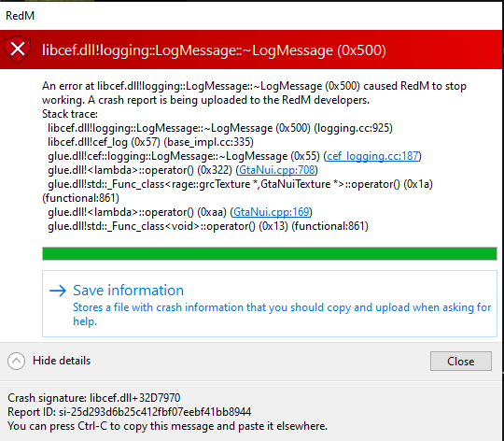The image size is (504, 441).
Task: Open the GtaNui.cpp:708 source link
Action: [277, 170]
